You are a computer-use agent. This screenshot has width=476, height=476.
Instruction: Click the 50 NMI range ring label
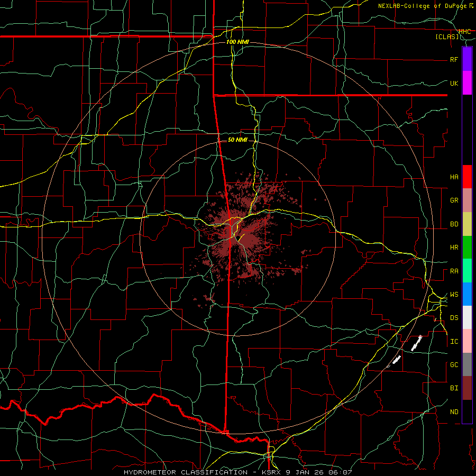(237, 140)
